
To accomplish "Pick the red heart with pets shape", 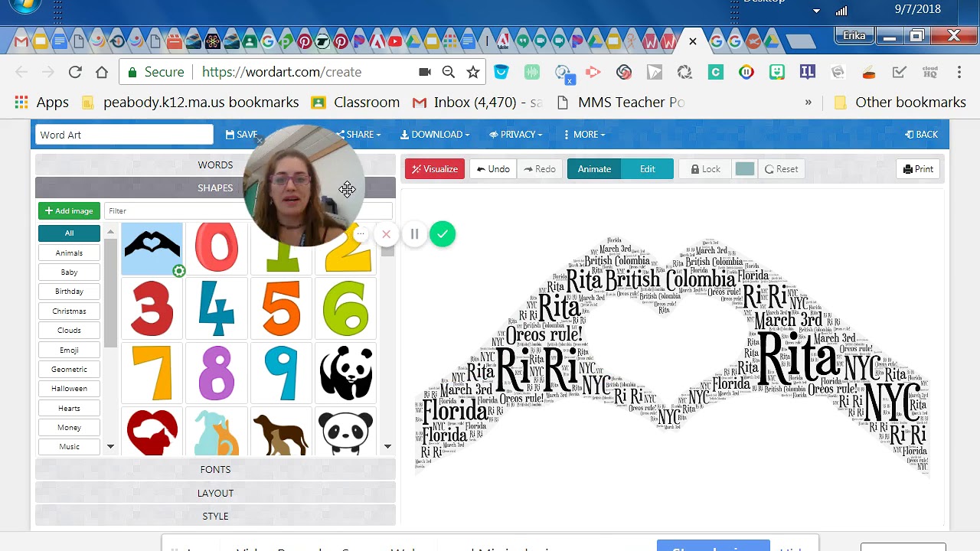I will coord(152,432).
